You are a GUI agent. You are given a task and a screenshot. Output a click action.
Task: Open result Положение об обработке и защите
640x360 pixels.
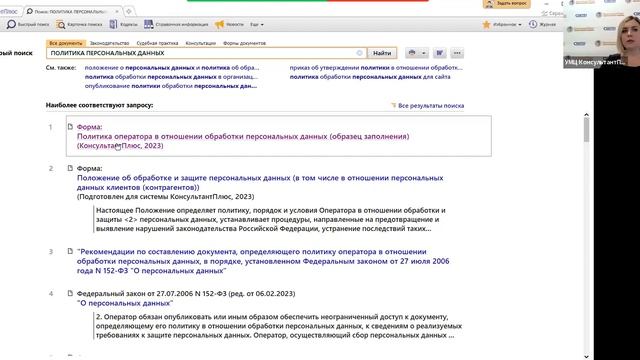tap(260, 183)
